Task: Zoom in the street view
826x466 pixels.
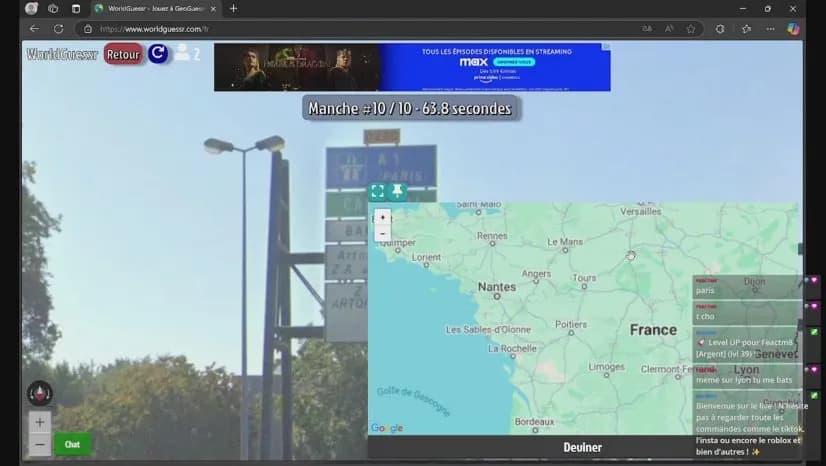Action: tap(39, 422)
